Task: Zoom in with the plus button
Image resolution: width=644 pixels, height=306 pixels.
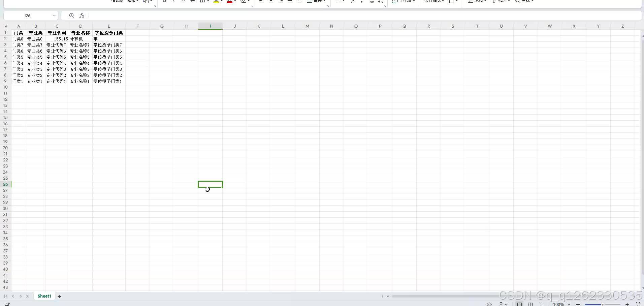Action: tap(627, 304)
